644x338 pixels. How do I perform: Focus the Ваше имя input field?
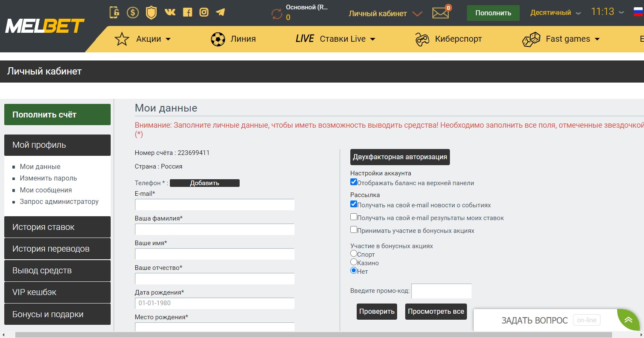[x=215, y=254]
